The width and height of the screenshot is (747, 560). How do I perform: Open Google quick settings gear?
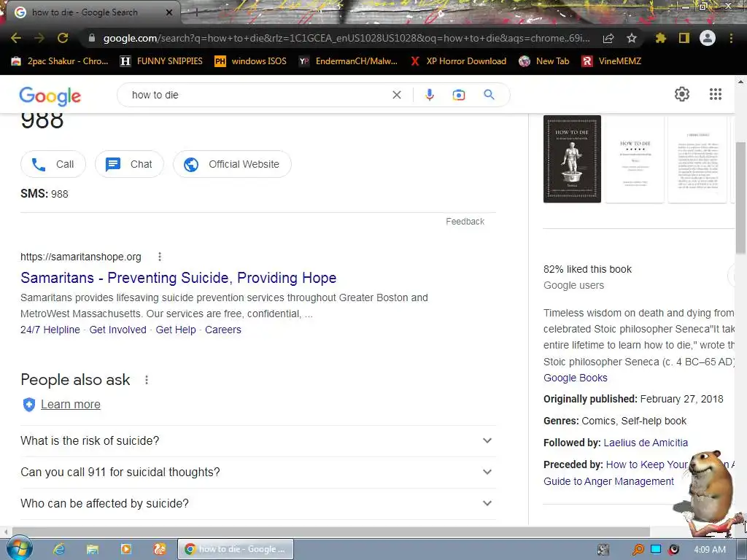[682, 94]
